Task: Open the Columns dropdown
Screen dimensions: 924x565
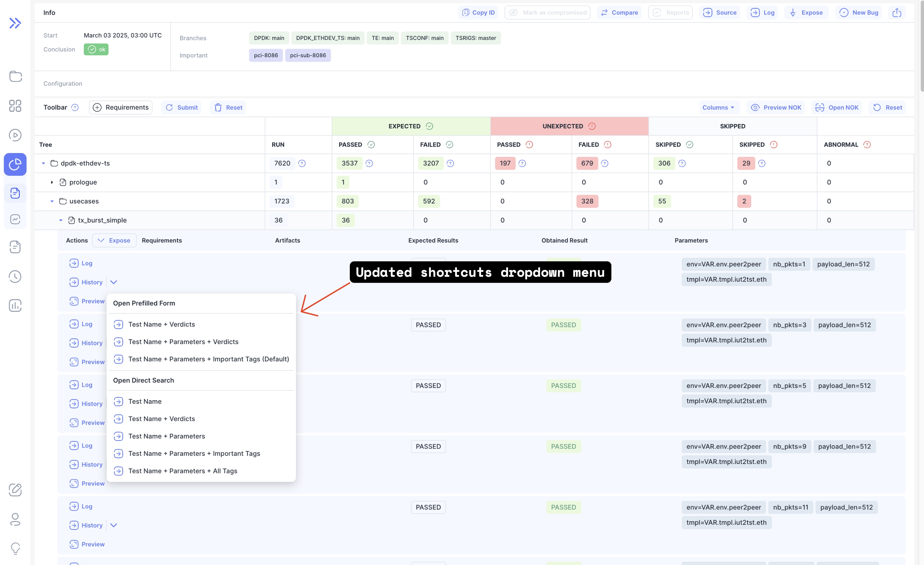Action: (x=718, y=108)
